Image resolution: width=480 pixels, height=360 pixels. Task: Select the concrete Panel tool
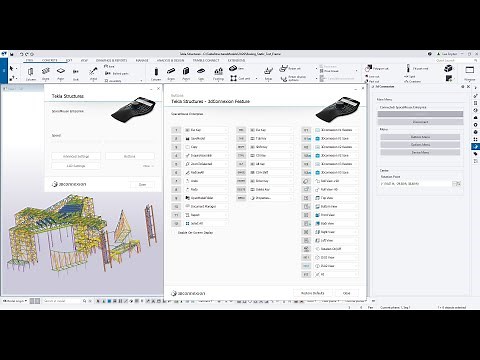click(186, 74)
